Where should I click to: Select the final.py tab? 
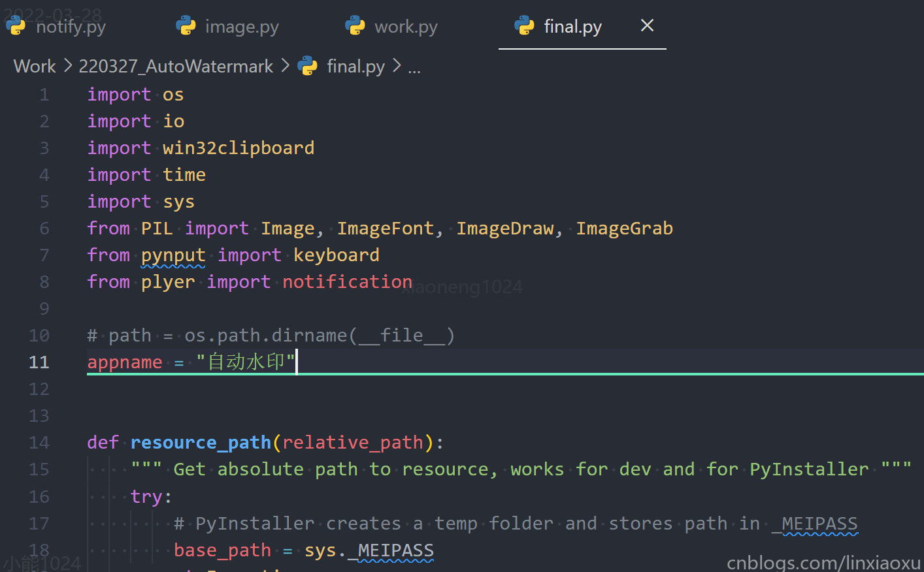[573, 26]
